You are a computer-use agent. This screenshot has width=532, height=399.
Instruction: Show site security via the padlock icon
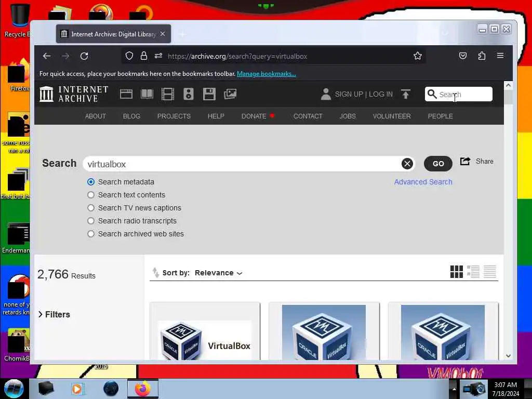[144, 56]
